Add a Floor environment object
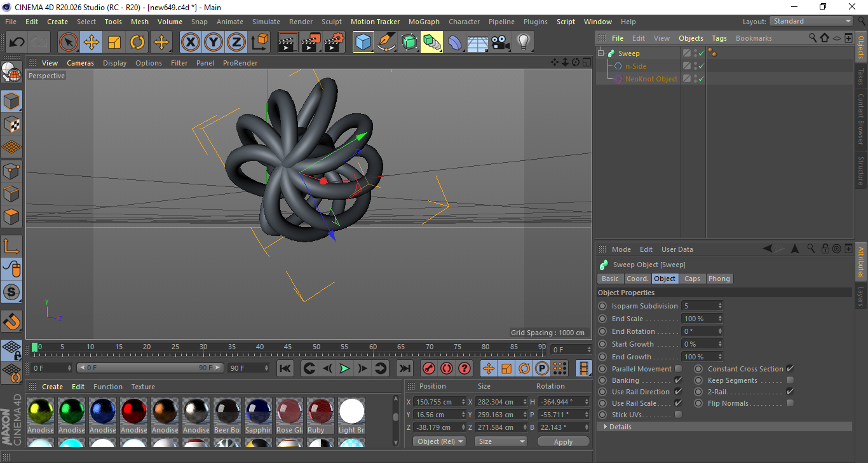The width and height of the screenshot is (868, 463). [x=477, y=43]
